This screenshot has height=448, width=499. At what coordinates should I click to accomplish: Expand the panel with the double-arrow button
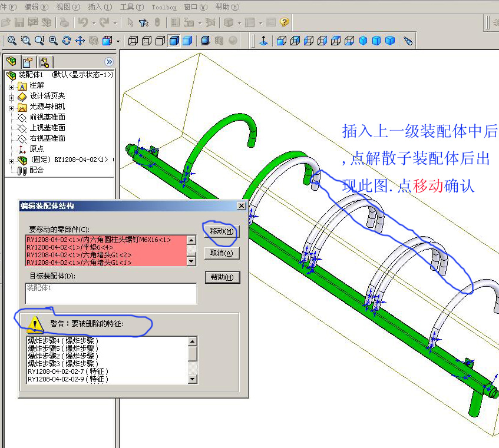pos(109,62)
